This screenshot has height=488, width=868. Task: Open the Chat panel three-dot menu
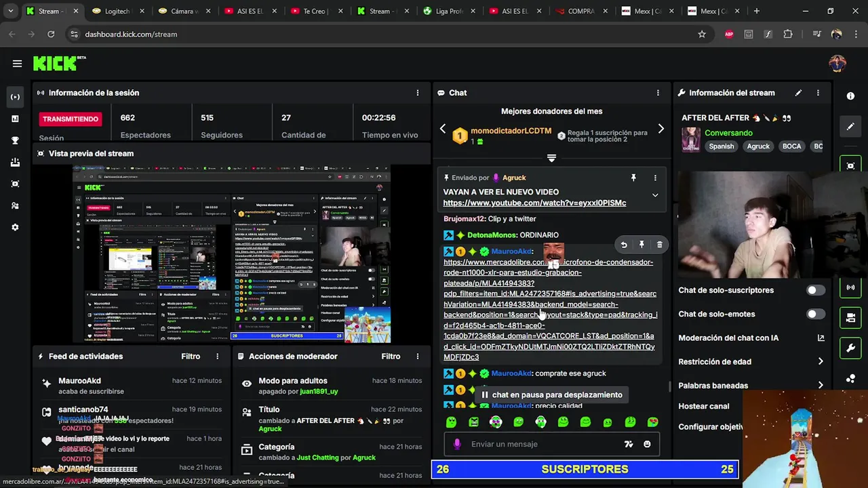click(658, 93)
